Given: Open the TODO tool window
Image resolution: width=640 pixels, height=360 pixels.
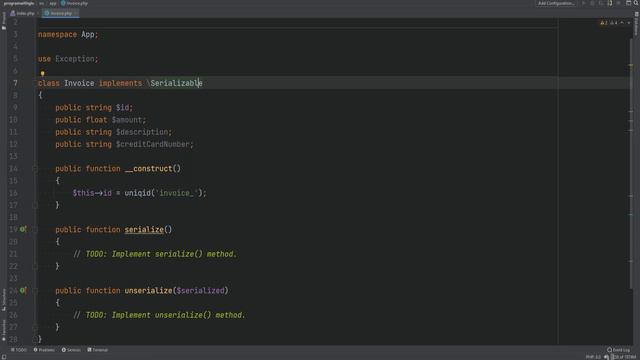Looking at the screenshot, I should tap(19, 350).
